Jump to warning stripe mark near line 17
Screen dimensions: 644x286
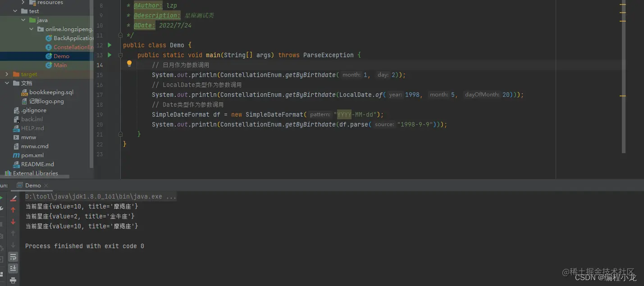click(x=623, y=95)
